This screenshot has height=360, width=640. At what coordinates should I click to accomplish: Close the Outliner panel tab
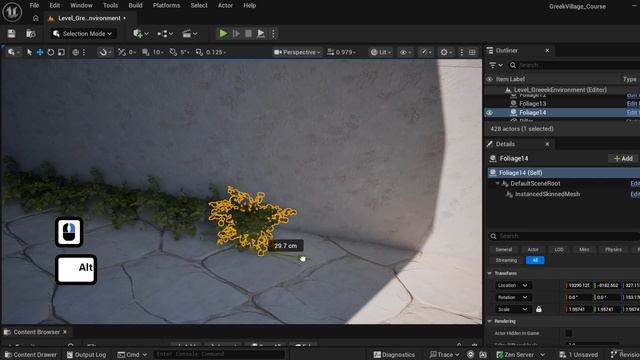[x=547, y=51]
